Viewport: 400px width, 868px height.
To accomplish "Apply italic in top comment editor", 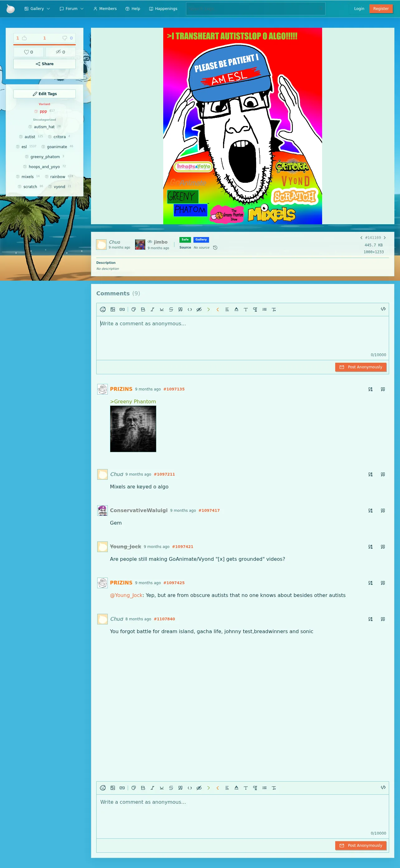I will click(153, 309).
